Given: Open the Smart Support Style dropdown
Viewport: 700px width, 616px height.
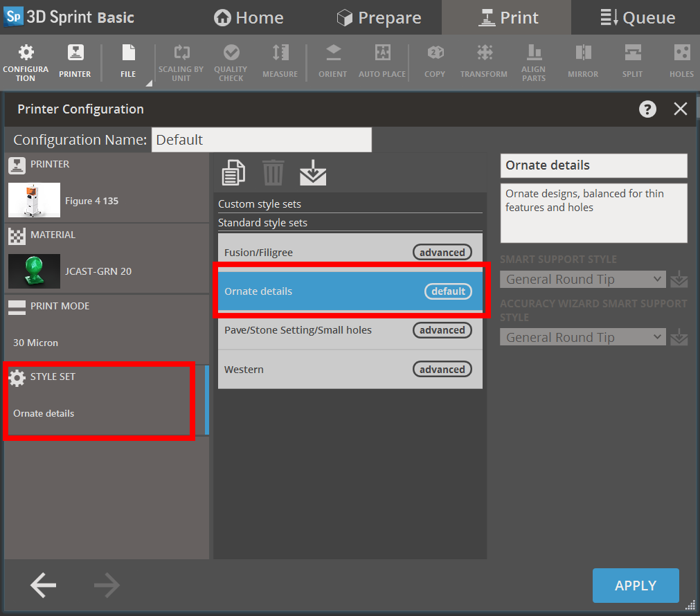Looking at the screenshot, I should (582, 279).
